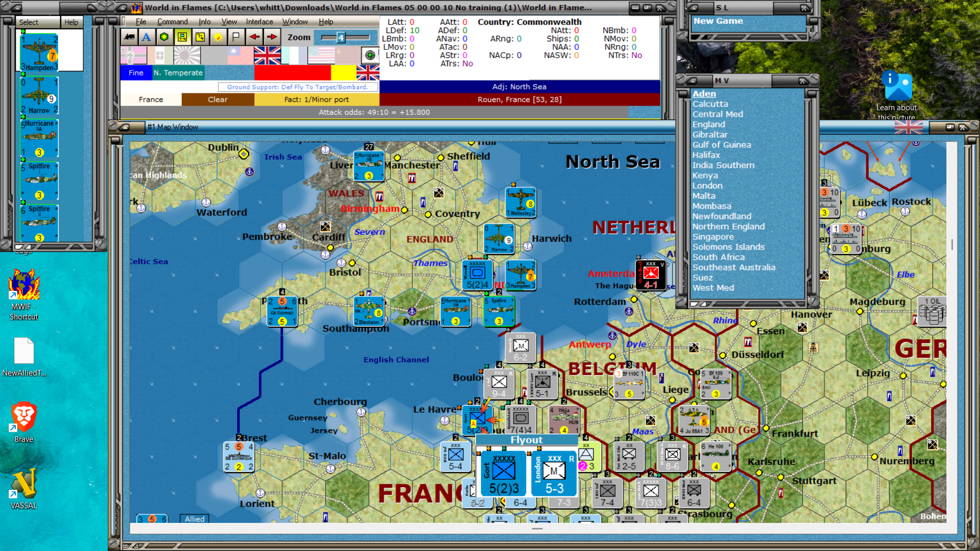Select West Med in the M V list

(713, 287)
